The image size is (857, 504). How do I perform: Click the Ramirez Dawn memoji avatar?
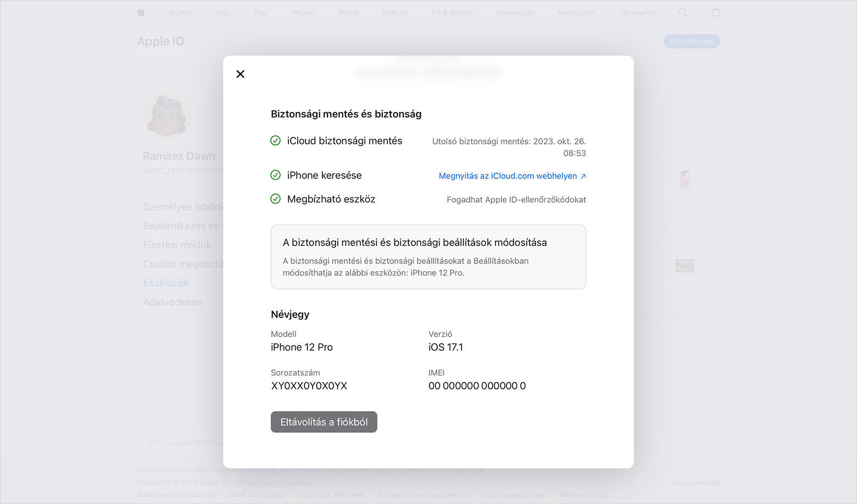coord(167,116)
